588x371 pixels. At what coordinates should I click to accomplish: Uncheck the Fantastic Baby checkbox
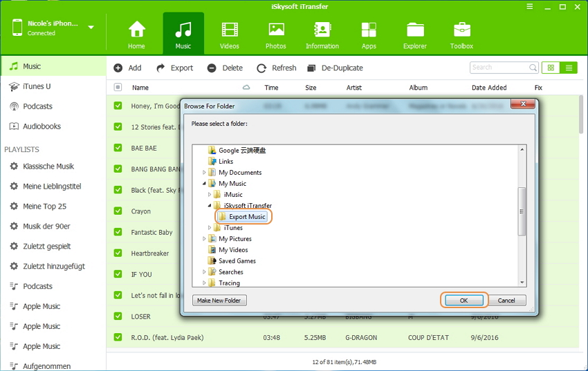click(118, 231)
